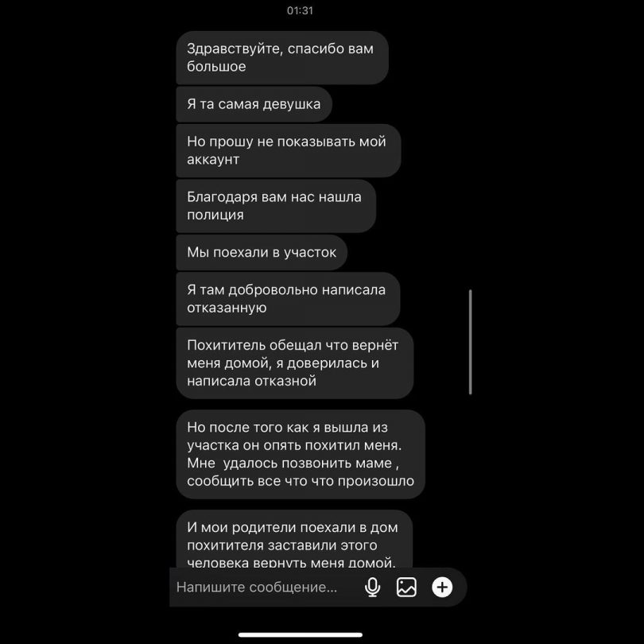Select message 'Здравствуйте, спасибо вам большое'

click(282, 57)
